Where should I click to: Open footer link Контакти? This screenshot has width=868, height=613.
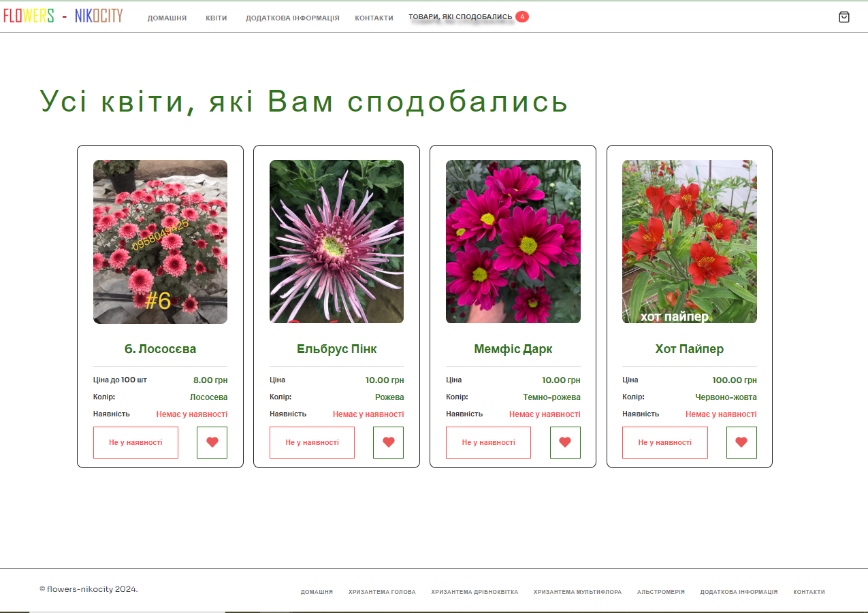809,592
